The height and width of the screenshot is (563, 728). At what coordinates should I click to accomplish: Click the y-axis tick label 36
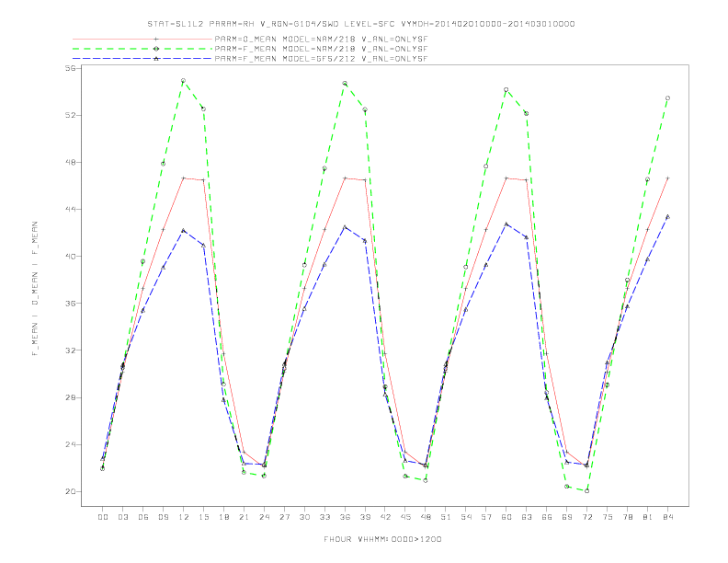(72, 304)
